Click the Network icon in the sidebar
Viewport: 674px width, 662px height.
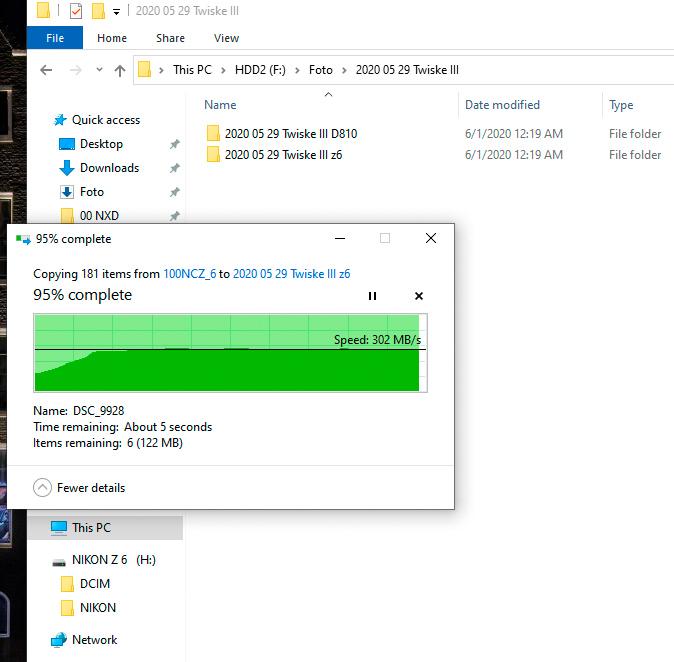tap(58, 640)
